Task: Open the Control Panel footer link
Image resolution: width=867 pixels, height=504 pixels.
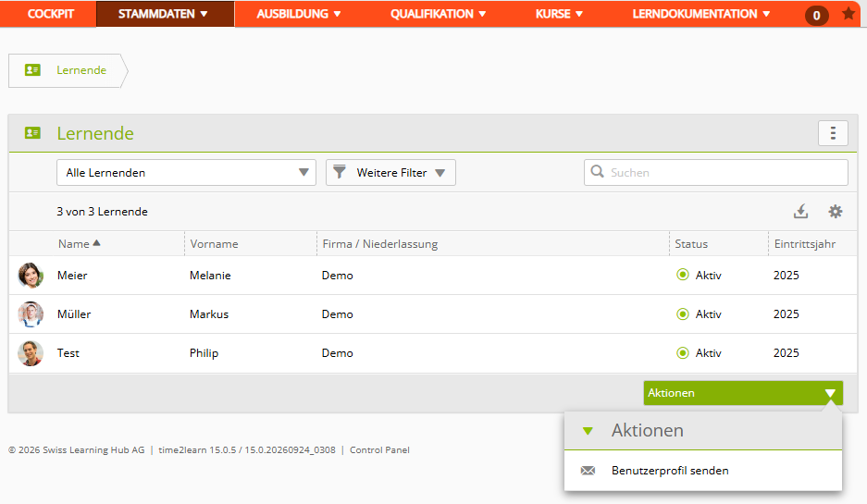Action: click(x=379, y=449)
